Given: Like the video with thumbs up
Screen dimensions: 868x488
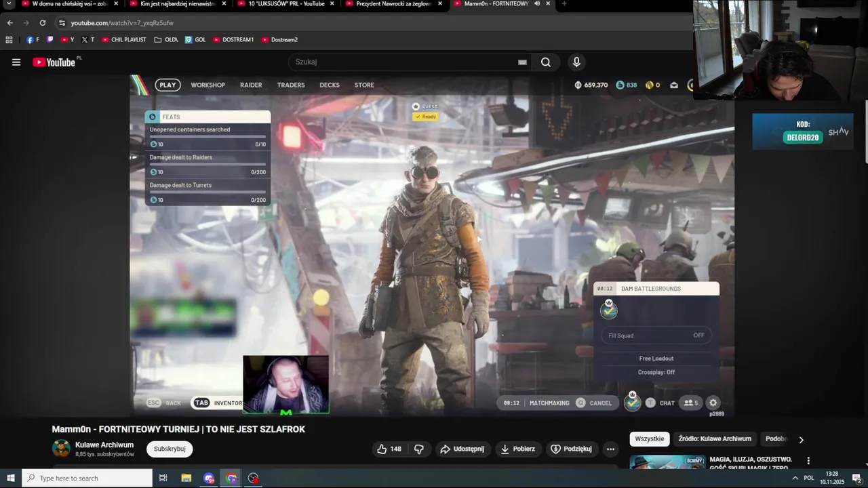Looking at the screenshot, I should coord(389,449).
